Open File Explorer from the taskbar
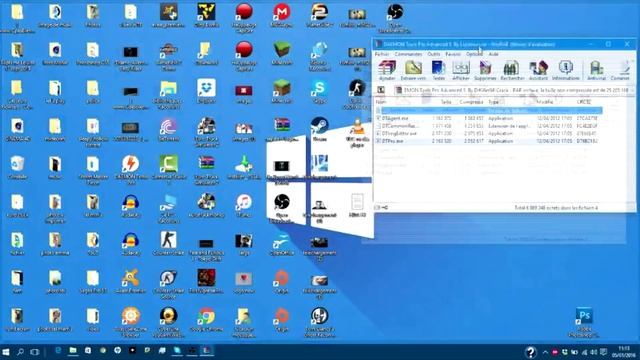Screen dimensions: 640x360 pyautogui.click(x=73, y=351)
